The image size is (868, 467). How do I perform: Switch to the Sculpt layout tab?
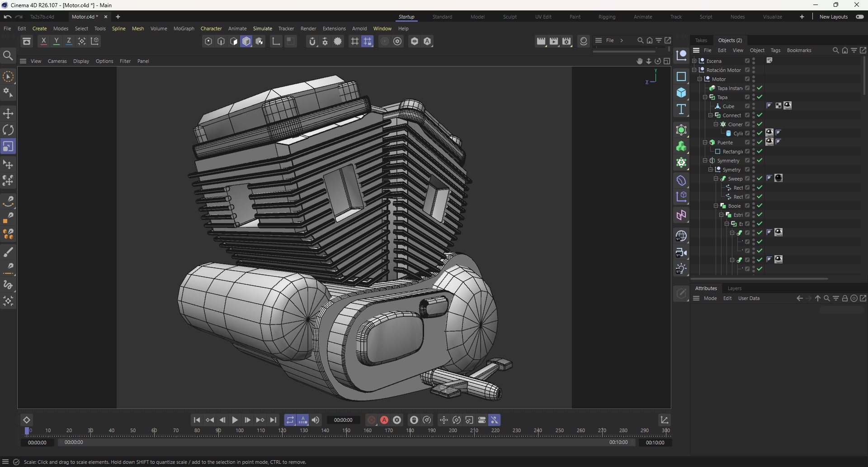tap(510, 17)
